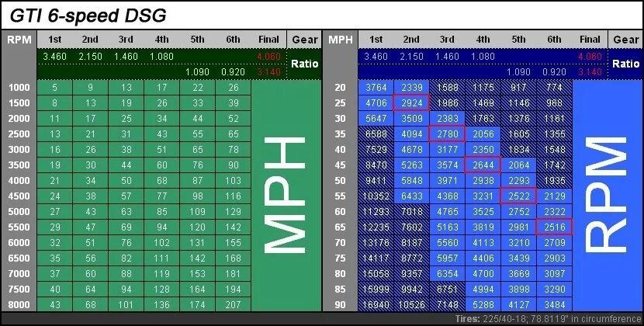Click cell 774 in the blue table
The width and height of the screenshot is (644, 326).
point(555,88)
